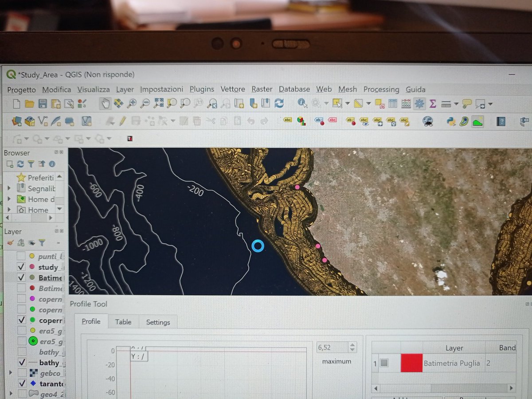The height and width of the screenshot is (399, 532).
Task: Activate the Pan Map hand tool
Action: tap(106, 104)
